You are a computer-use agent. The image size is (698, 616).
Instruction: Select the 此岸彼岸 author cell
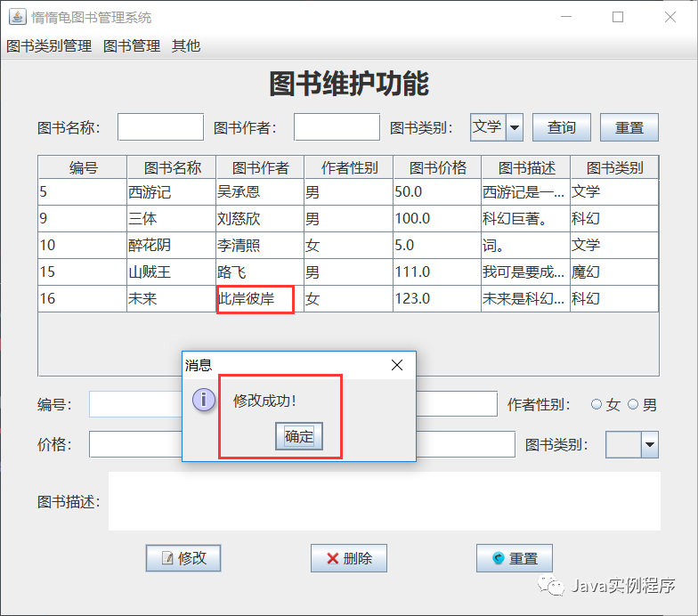click(x=260, y=299)
